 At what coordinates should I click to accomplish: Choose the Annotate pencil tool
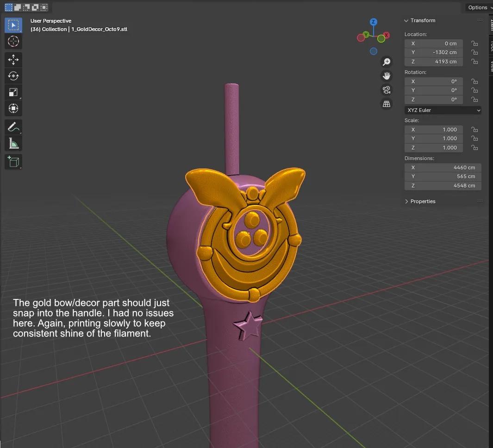13,127
